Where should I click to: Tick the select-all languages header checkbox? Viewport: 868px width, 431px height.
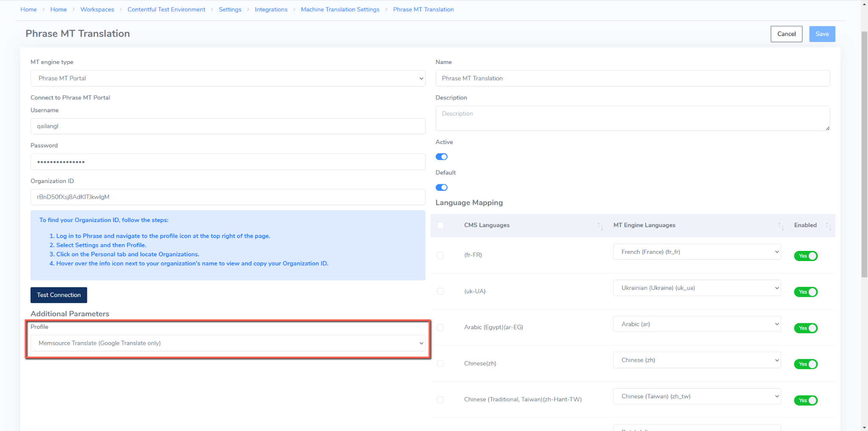(440, 225)
